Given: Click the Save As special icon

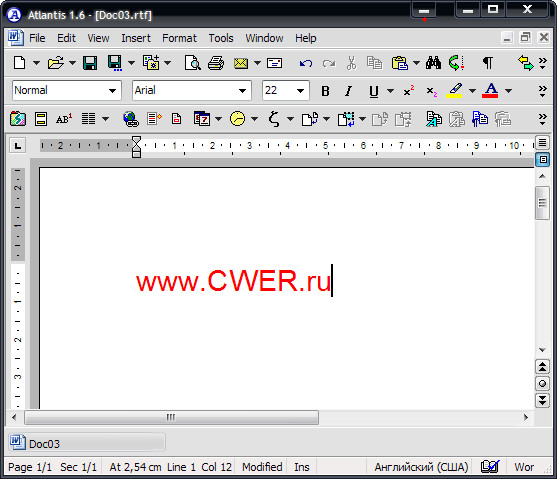Looking at the screenshot, I should pos(115,63).
